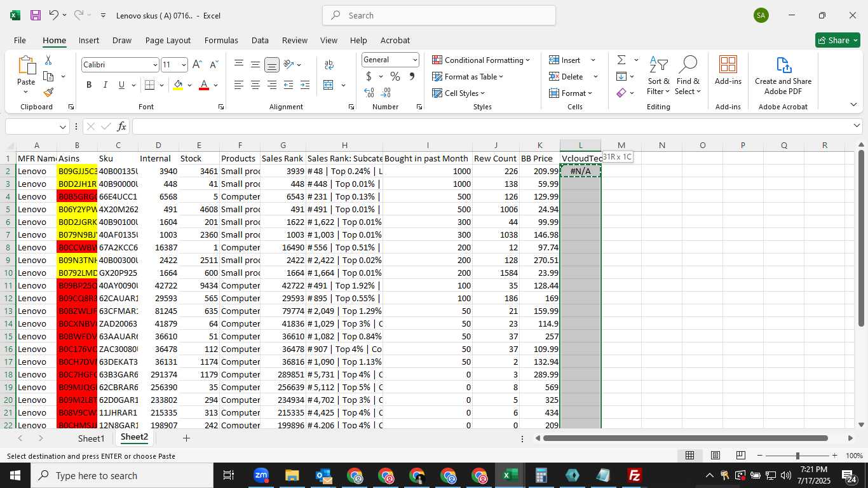Add a new sheet with plus button

(186, 438)
